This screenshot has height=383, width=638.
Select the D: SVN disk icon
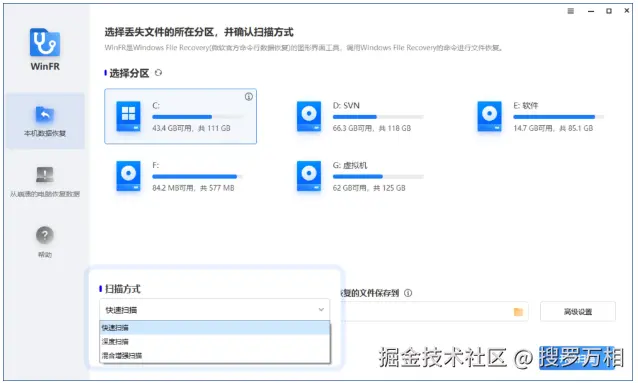tap(309, 116)
